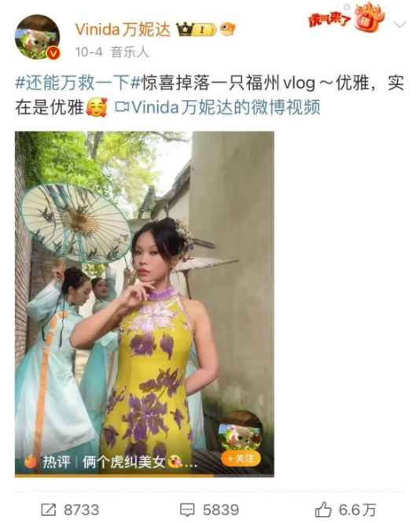The image size is (420, 523).
Task: Click the username Vinida万妮达
Action: (x=123, y=30)
